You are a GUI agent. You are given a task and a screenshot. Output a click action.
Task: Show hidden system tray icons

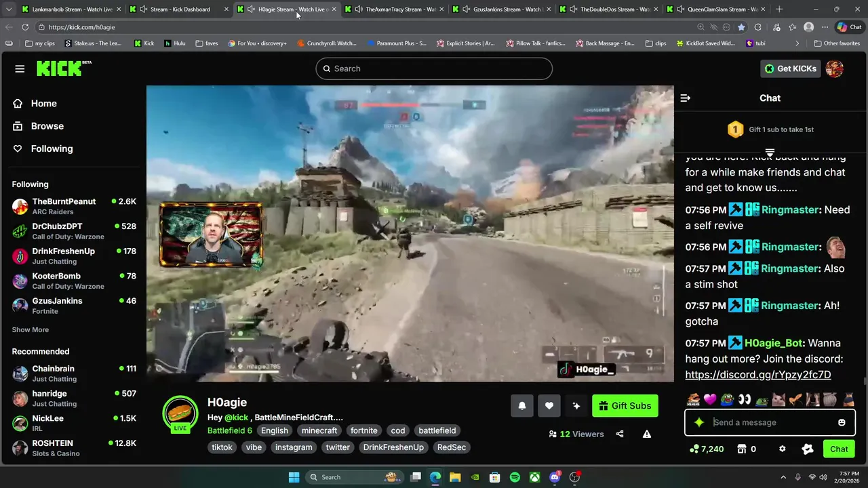(783, 477)
